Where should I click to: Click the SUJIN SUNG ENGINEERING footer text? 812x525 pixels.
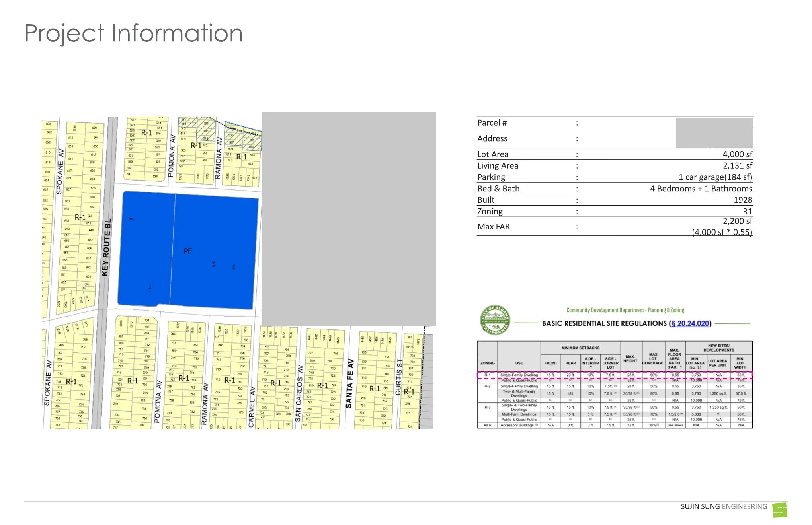pos(724,506)
